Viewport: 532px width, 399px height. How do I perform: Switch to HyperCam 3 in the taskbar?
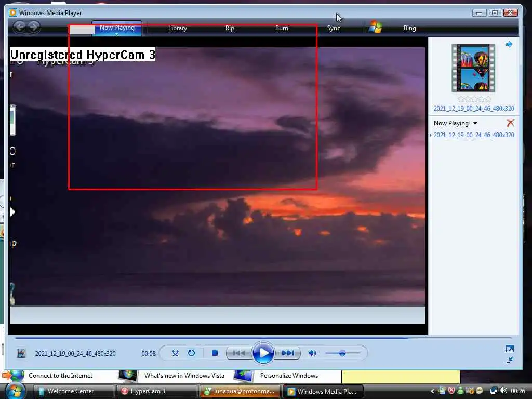[x=156, y=391]
